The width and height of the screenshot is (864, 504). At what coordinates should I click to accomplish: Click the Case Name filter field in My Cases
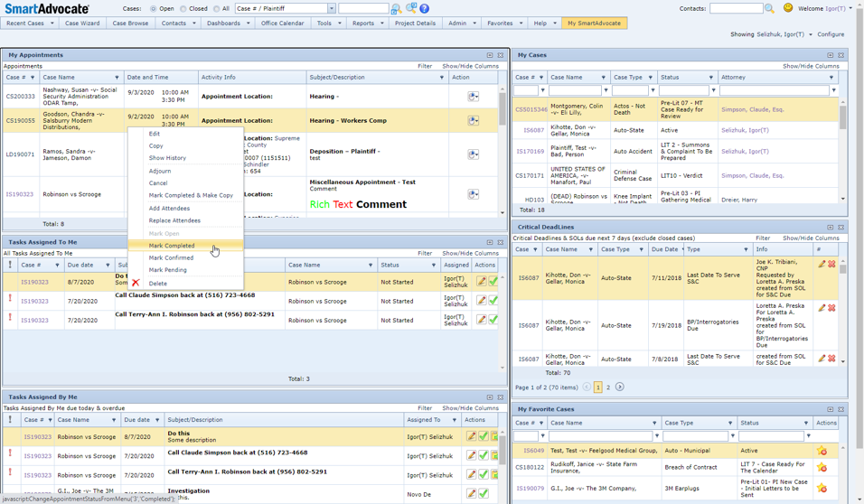click(x=575, y=90)
